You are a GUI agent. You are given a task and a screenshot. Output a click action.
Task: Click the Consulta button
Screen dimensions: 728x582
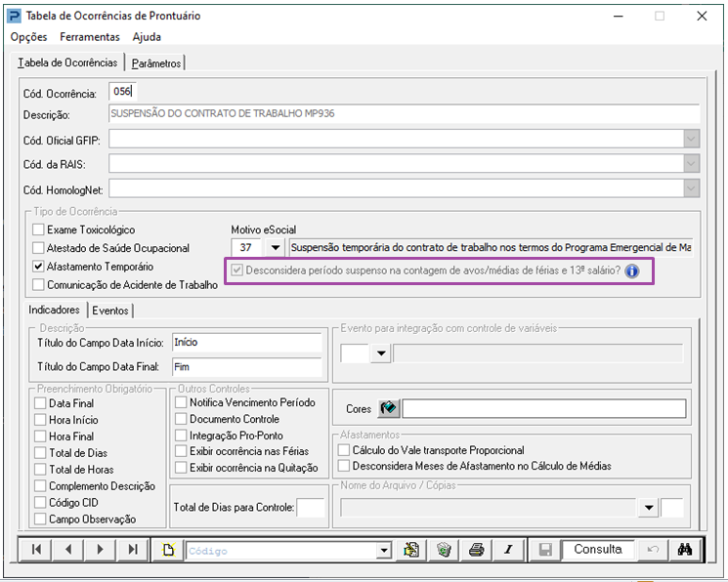point(597,550)
